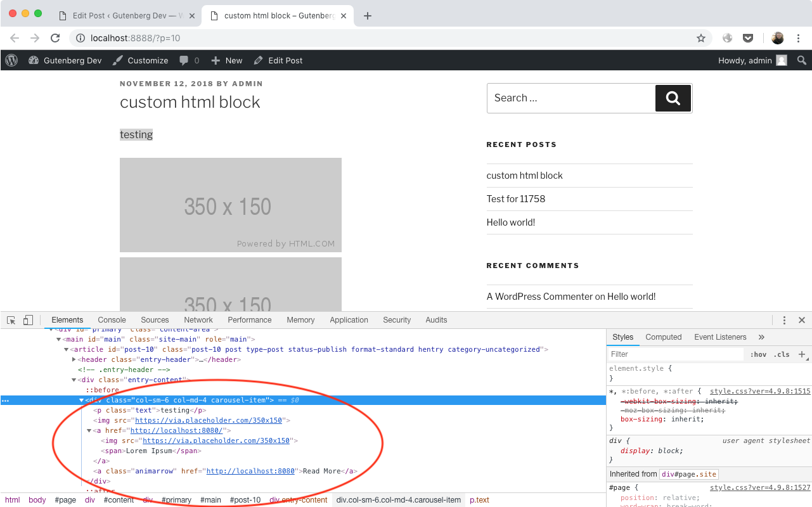Collapse the article post-10 node

pyautogui.click(x=67, y=350)
